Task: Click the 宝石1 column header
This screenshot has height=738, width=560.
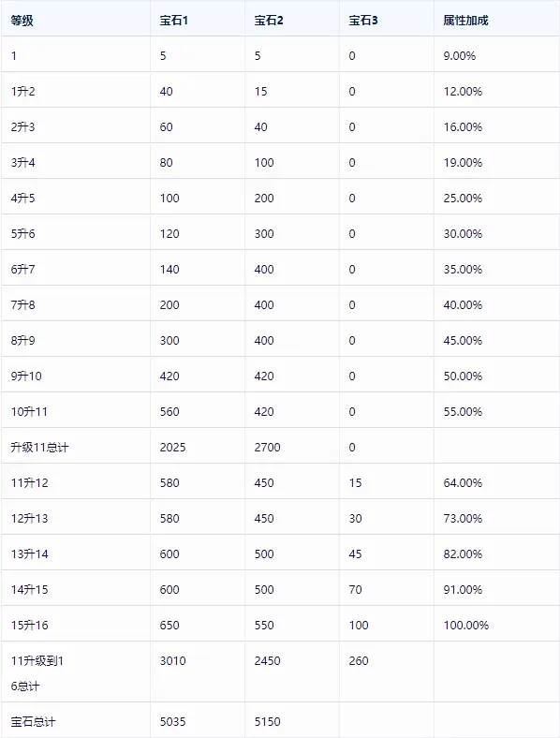Action: point(173,21)
